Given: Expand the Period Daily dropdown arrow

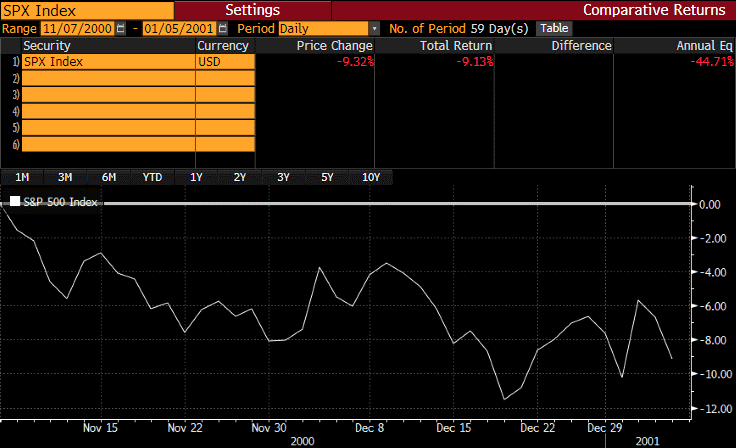Looking at the screenshot, I should click(374, 29).
